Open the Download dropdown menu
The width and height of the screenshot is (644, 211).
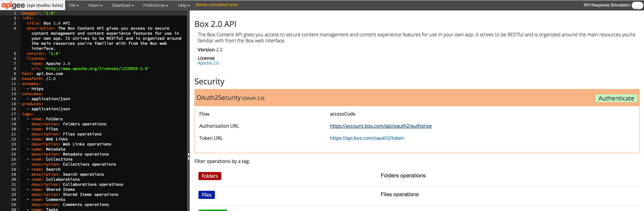122,5
